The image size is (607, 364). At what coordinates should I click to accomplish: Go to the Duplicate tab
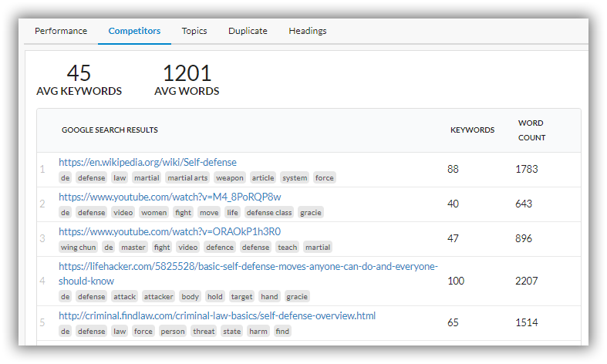[x=248, y=31]
